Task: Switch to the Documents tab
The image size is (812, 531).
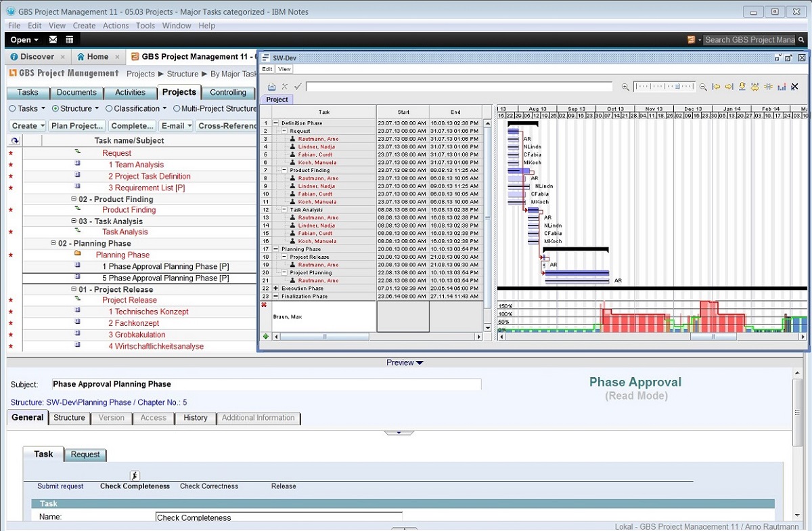Action: [x=76, y=92]
